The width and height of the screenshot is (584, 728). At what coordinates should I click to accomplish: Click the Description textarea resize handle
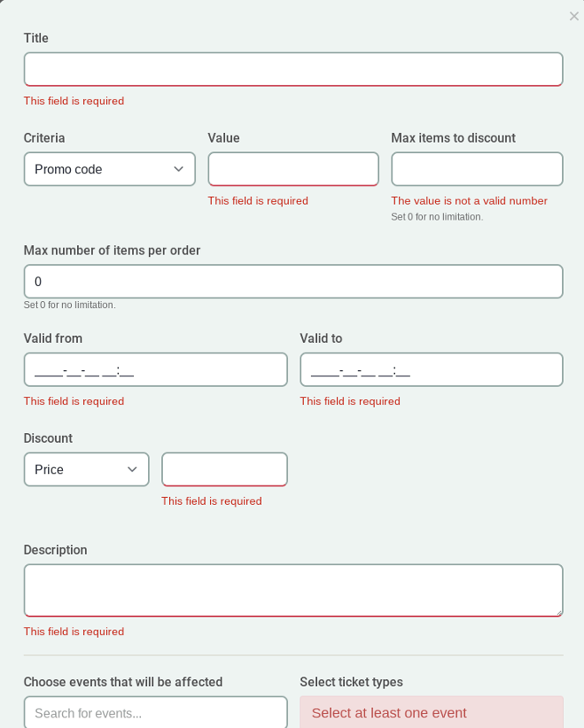pyautogui.click(x=559, y=612)
